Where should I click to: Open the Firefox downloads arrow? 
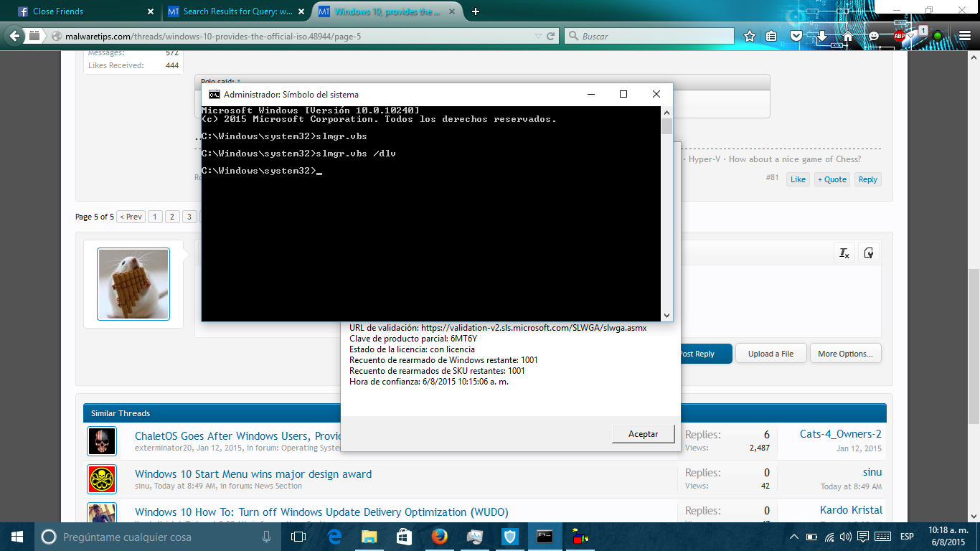822,36
